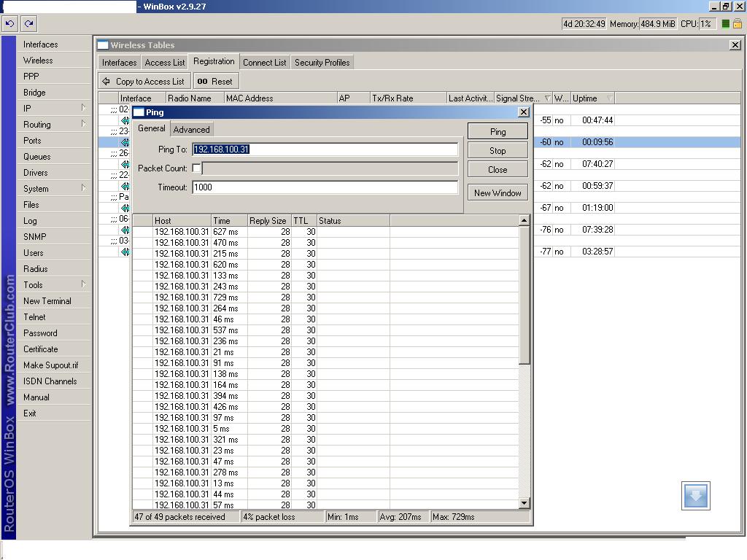Click the Wireless Tables window title icon
747x560 pixels.
102,45
